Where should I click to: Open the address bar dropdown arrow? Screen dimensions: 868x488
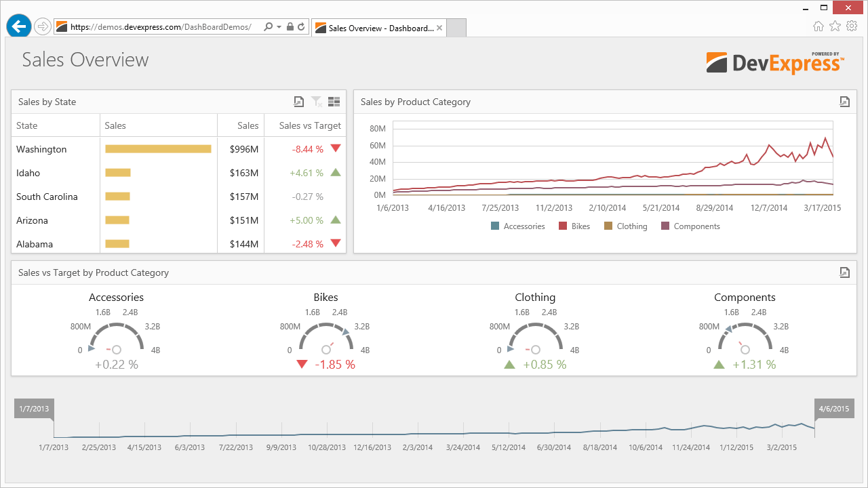[x=279, y=27]
